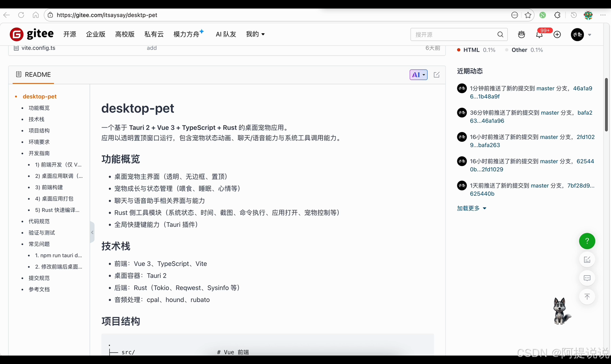This screenshot has width=611, height=364.
Task: Bookmark page with star icon
Action: [528, 15]
